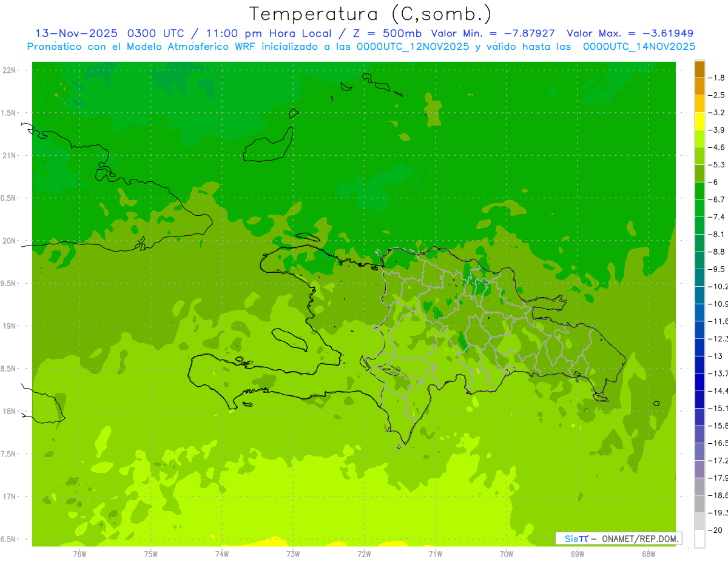Click the brown color swatch above -1.8
The image size is (728, 562).
699,70
